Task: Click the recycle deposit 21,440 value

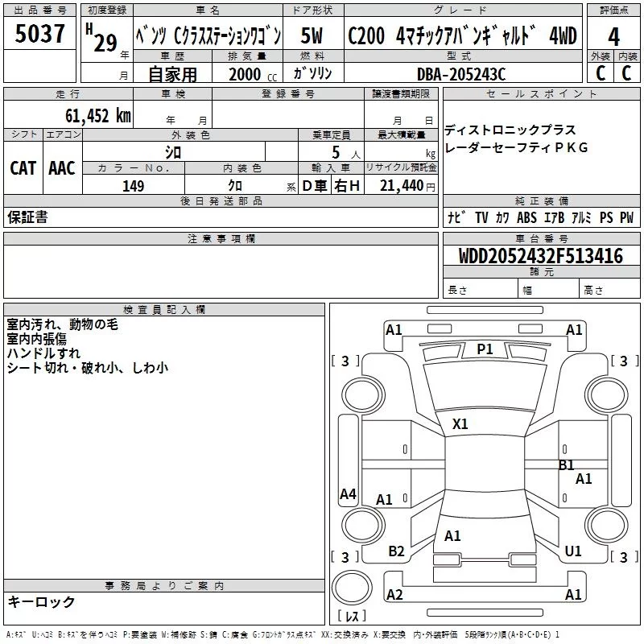Action: coord(402,186)
